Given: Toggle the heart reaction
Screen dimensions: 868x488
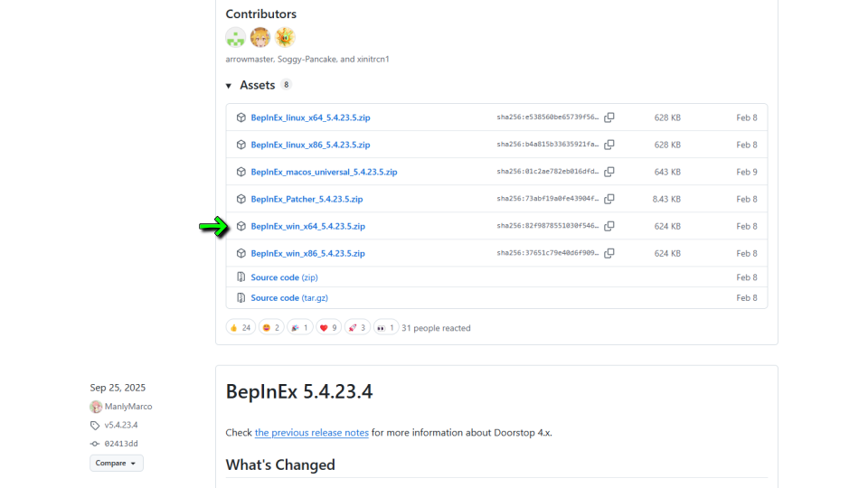Looking at the screenshot, I should point(328,328).
